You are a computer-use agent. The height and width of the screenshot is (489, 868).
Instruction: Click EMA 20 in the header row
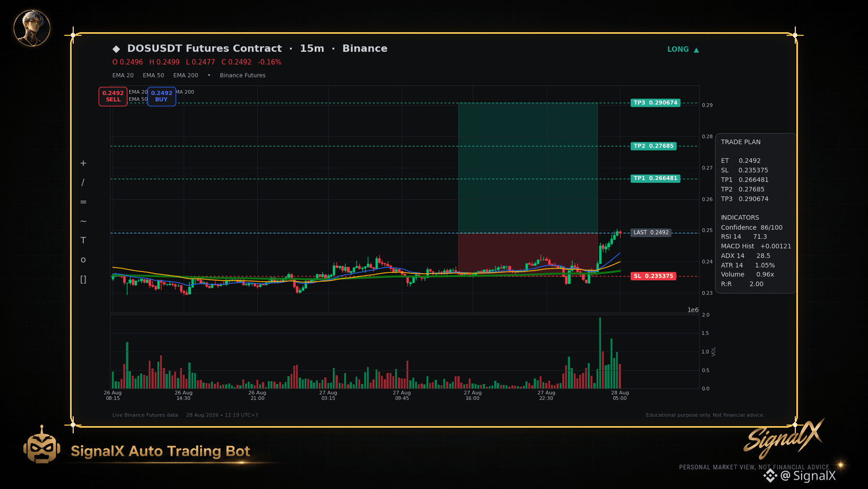tap(123, 75)
